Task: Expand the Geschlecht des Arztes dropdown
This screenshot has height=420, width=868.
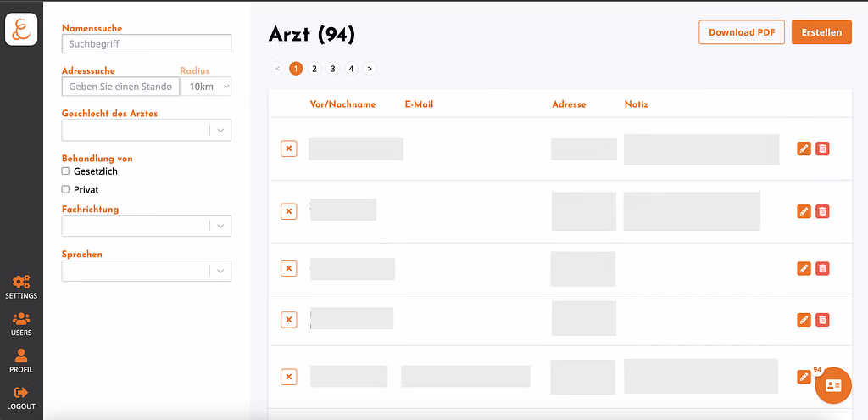Action: click(147, 130)
